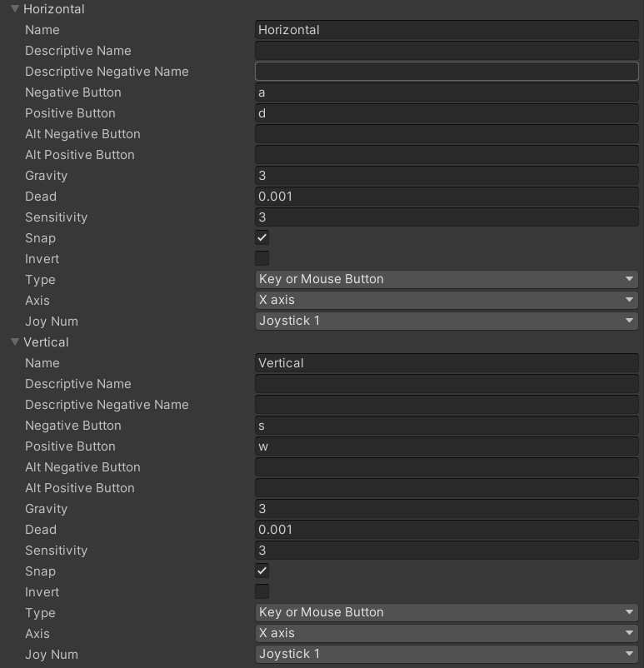Click the Positive Button field containing d
The width and height of the screenshot is (644, 668).
pyautogui.click(x=447, y=112)
